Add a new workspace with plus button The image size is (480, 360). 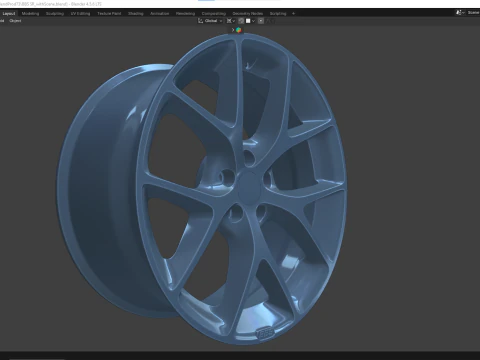click(293, 14)
